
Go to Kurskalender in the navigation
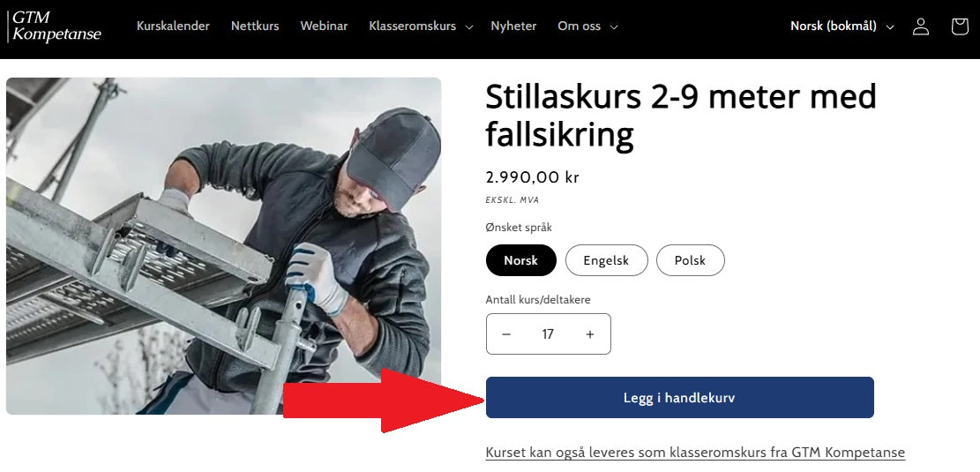click(x=173, y=26)
